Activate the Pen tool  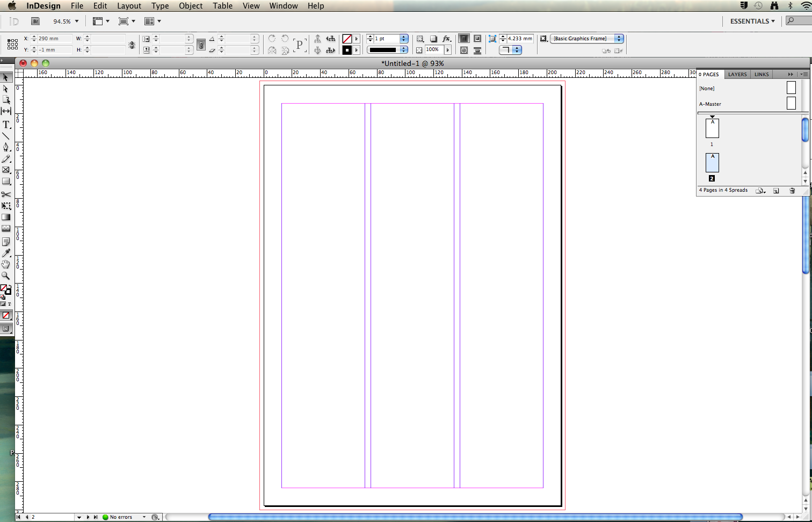point(6,147)
